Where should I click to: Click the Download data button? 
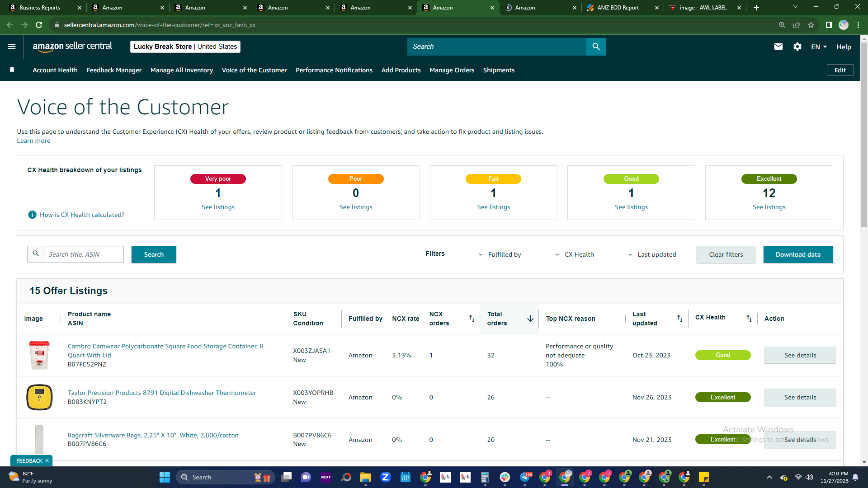tap(798, 254)
